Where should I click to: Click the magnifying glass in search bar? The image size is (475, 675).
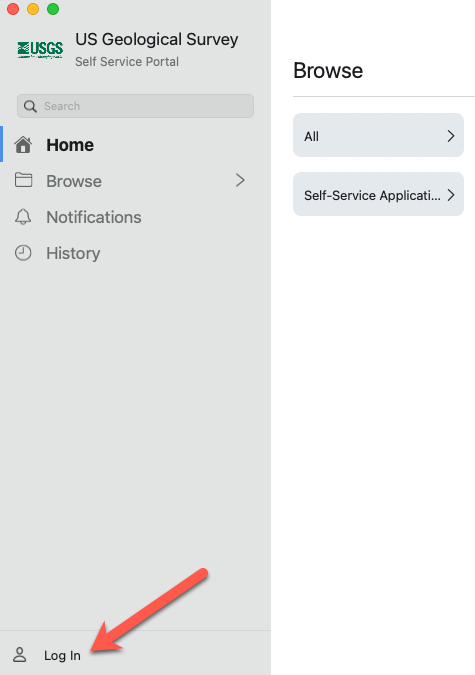pos(30,106)
